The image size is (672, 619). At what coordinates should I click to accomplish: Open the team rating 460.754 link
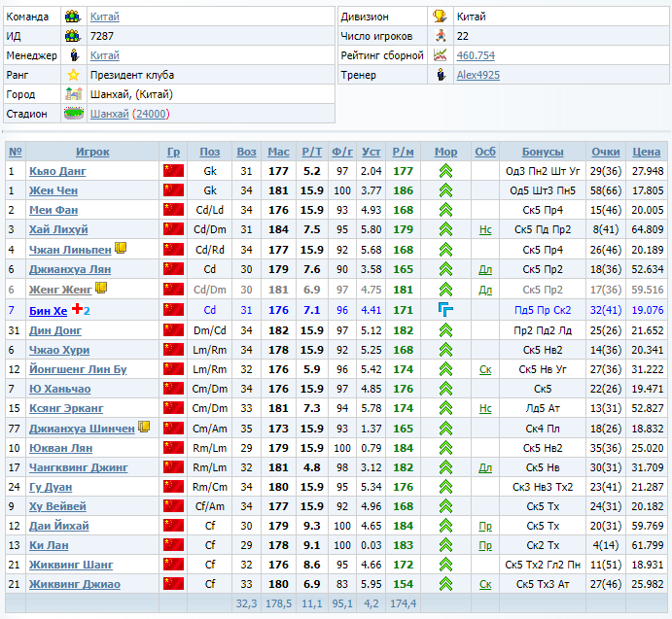(476, 55)
